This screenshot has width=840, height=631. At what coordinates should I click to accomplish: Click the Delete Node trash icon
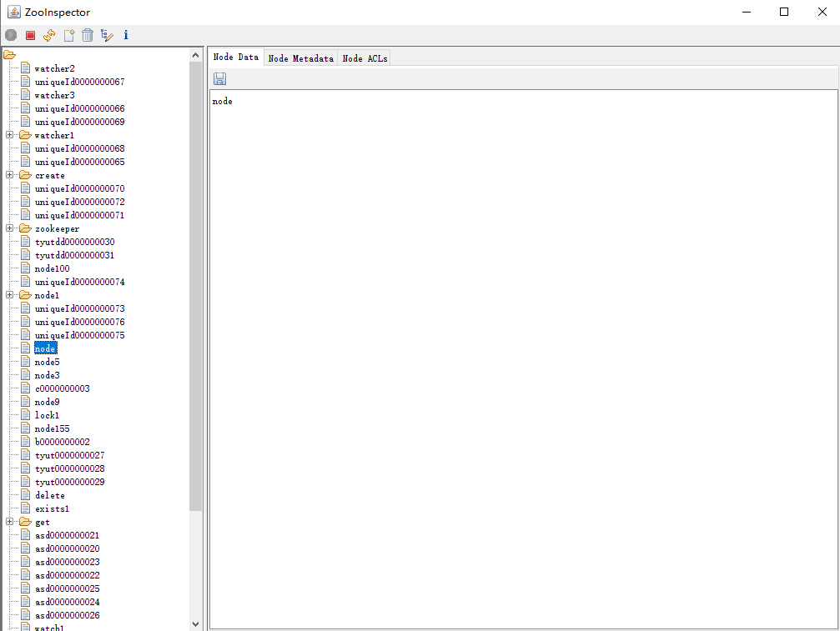tap(88, 35)
